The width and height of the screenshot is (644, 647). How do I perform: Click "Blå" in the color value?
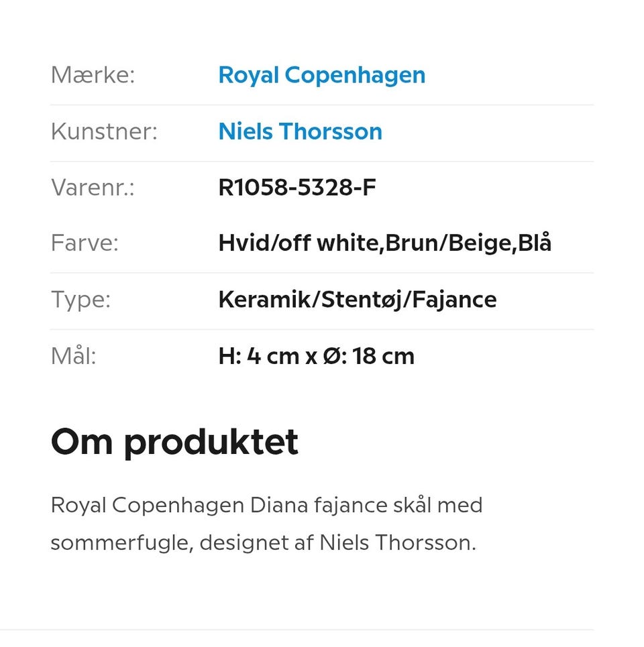click(535, 243)
